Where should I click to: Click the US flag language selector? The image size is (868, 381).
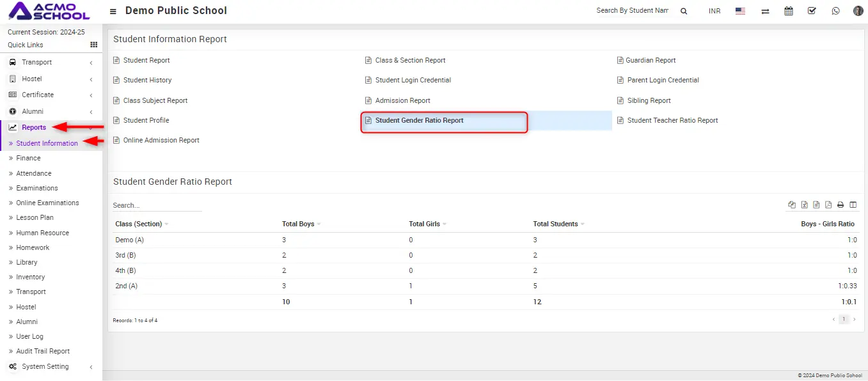740,11
